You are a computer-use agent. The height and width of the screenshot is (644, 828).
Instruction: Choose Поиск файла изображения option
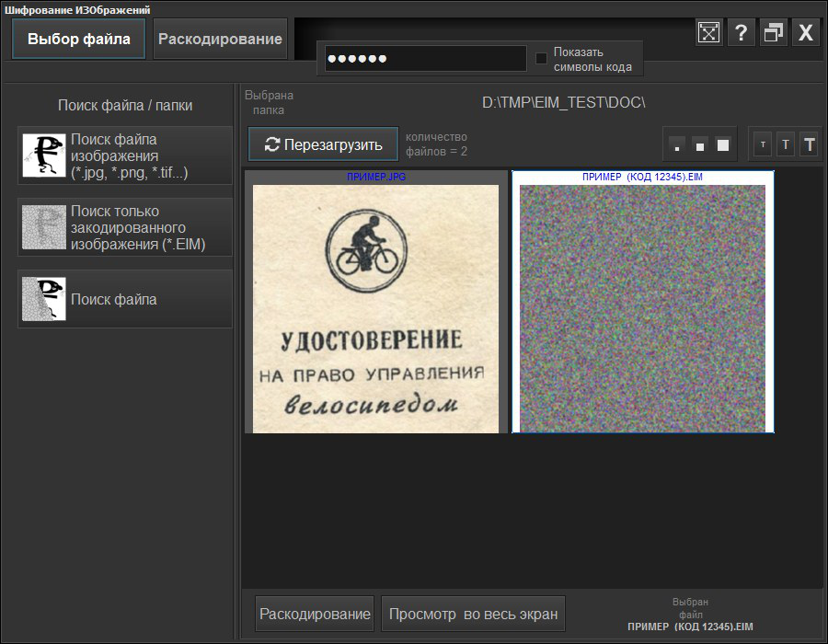[x=125, y=155]
